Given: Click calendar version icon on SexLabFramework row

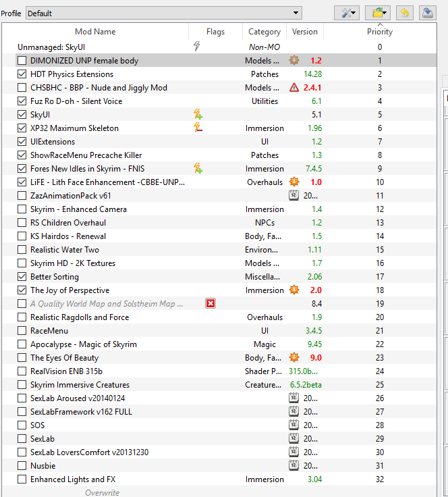Looking at the screenshot, I should click(293, 411).
